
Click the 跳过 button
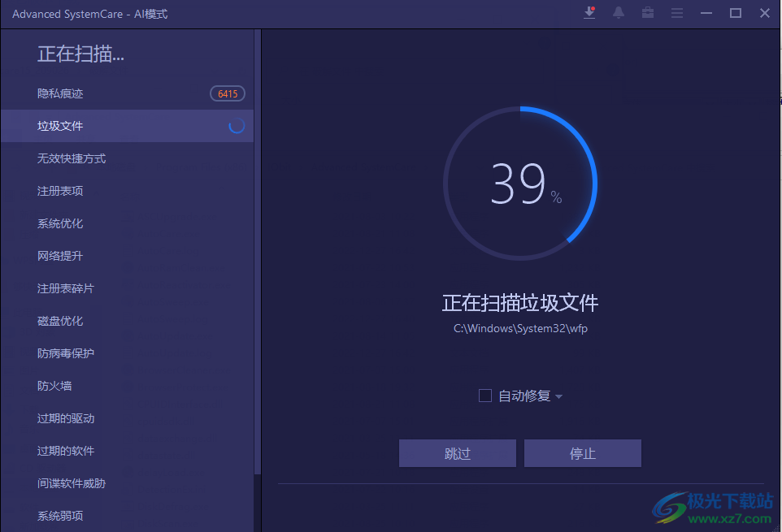(x=458, y=453)
